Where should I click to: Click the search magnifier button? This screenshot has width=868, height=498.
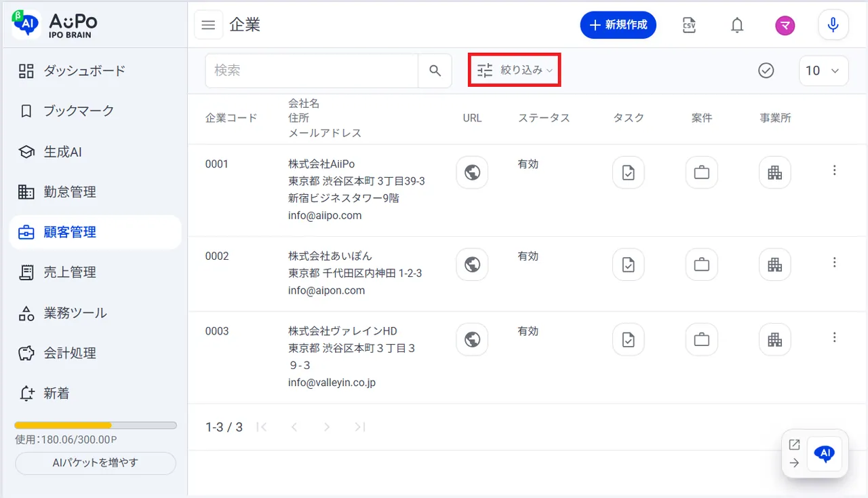tap(435, 71)
